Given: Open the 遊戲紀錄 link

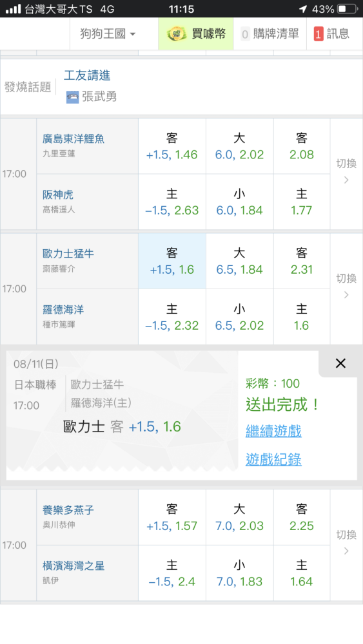Looking at the screenshot, I should tap(273, 459).
